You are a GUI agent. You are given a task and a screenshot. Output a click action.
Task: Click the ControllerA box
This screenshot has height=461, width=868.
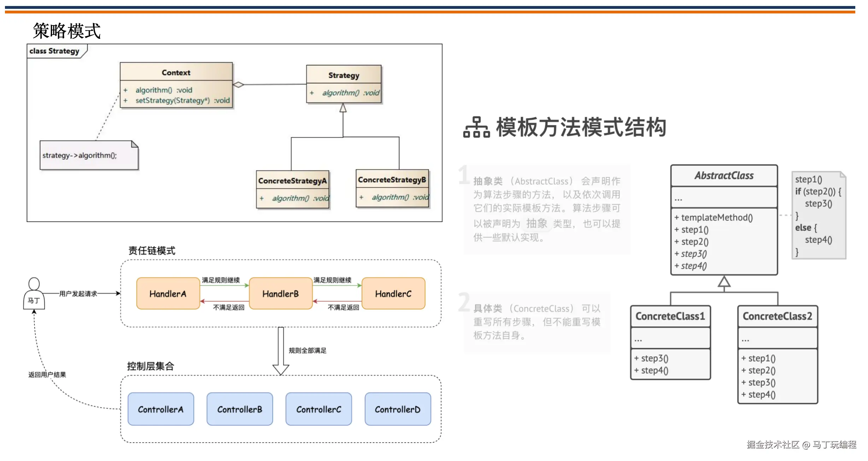(x=161, y=409)
